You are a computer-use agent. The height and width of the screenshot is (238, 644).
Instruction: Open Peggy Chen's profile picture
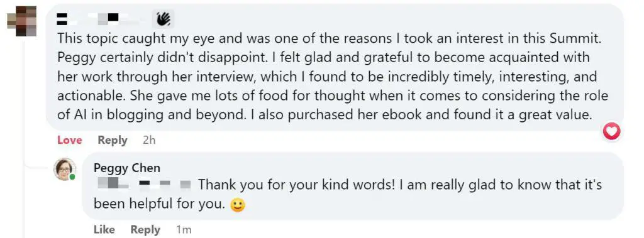[65, 169]
